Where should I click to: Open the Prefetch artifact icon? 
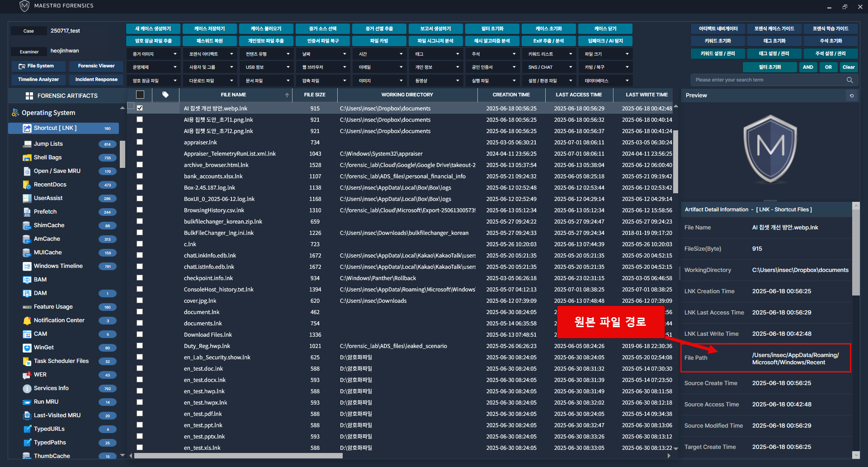[x=27, y=212]
